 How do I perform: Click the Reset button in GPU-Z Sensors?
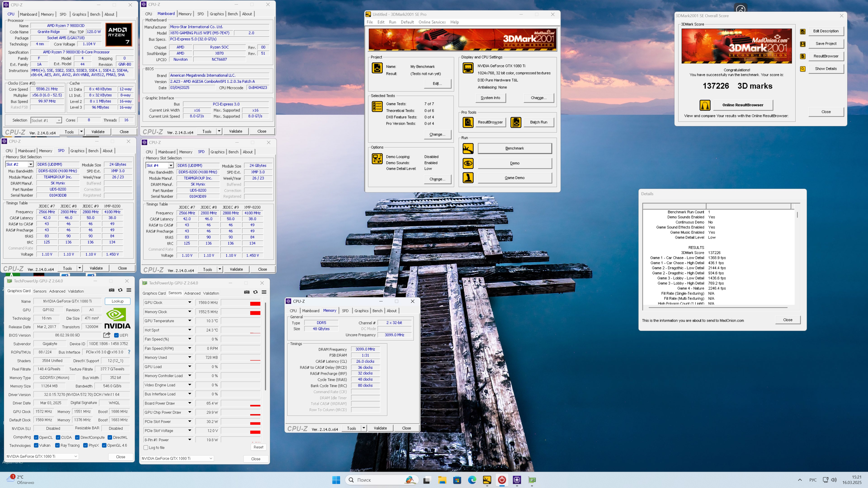(258, 447)
